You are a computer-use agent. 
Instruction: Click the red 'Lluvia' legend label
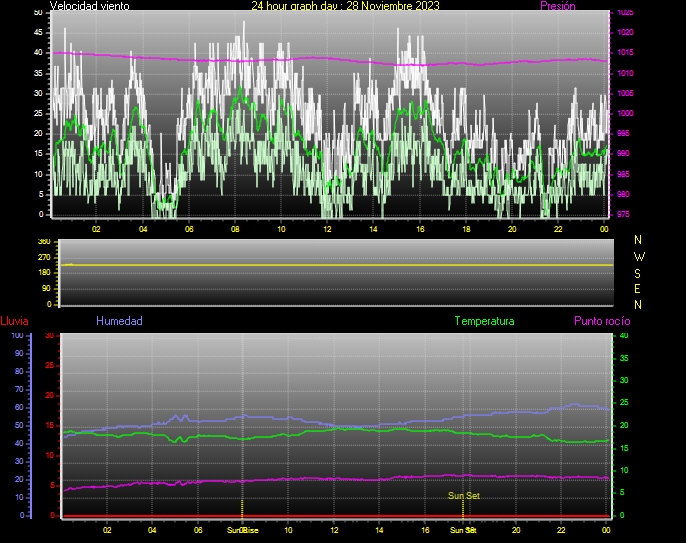[x=14, y=321]
